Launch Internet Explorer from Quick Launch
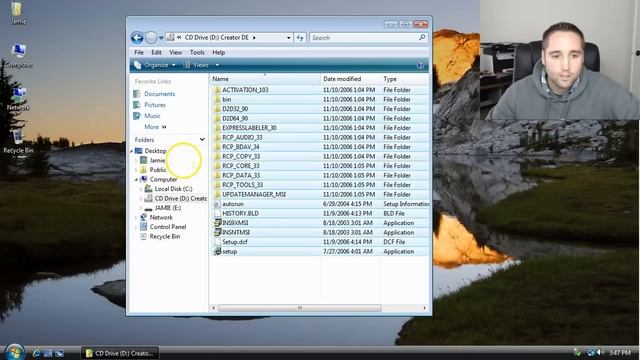Viewport: 640px width, 360px height. pos(37,353)
